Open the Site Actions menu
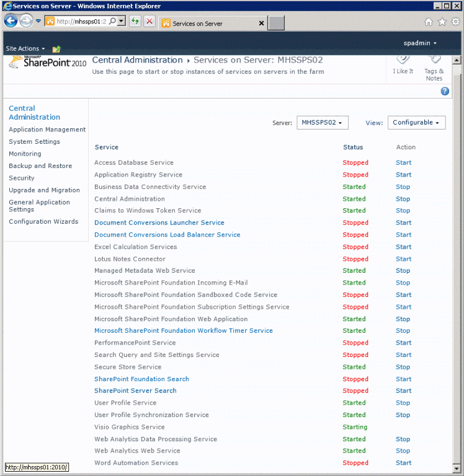Viewport: 464px width, 476px height. point(25,48)
